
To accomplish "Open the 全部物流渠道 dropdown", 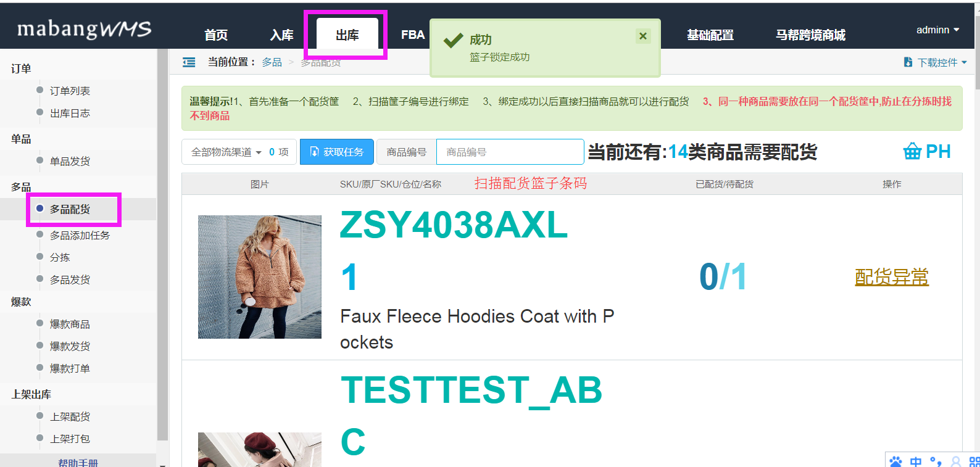I will (x=226, y=152).
